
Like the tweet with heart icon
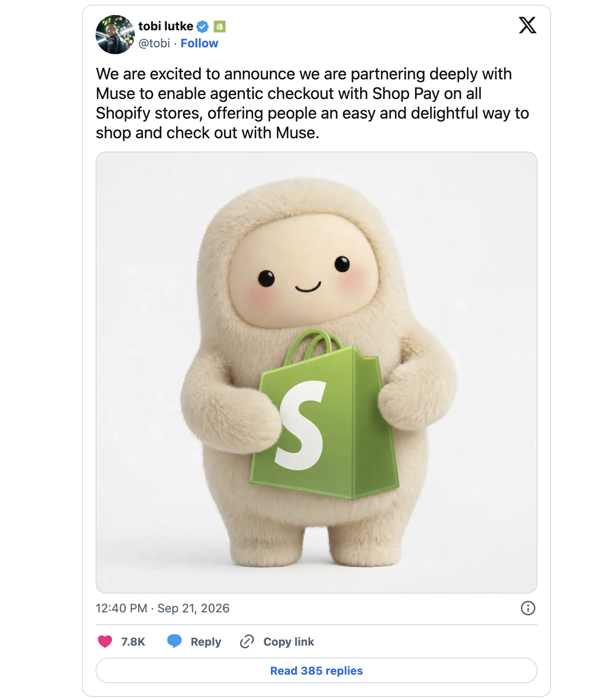pos(105,641)
